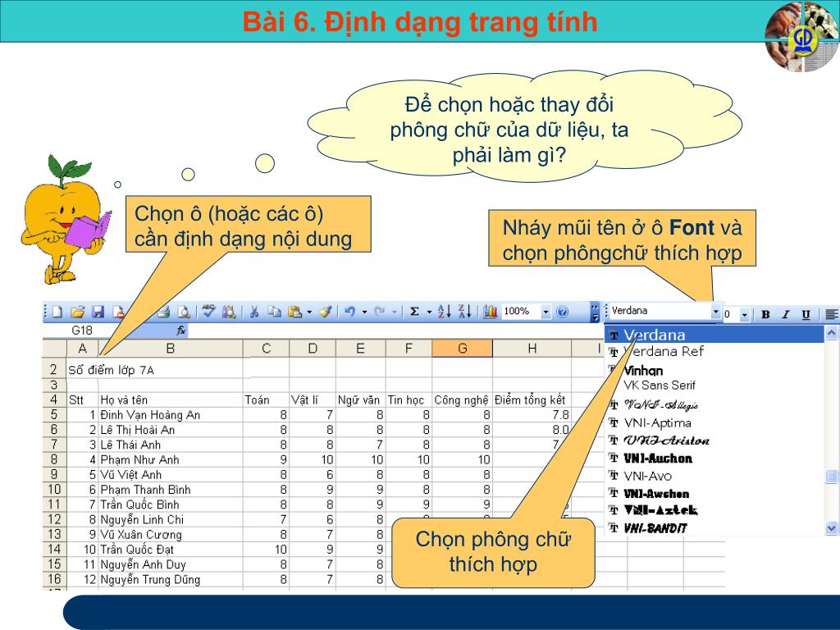Viewport: 840px width, 630px height.
Task: Insert AutoSum with the sigma icon
Action: pyautogui.click(x=414, y=312)
